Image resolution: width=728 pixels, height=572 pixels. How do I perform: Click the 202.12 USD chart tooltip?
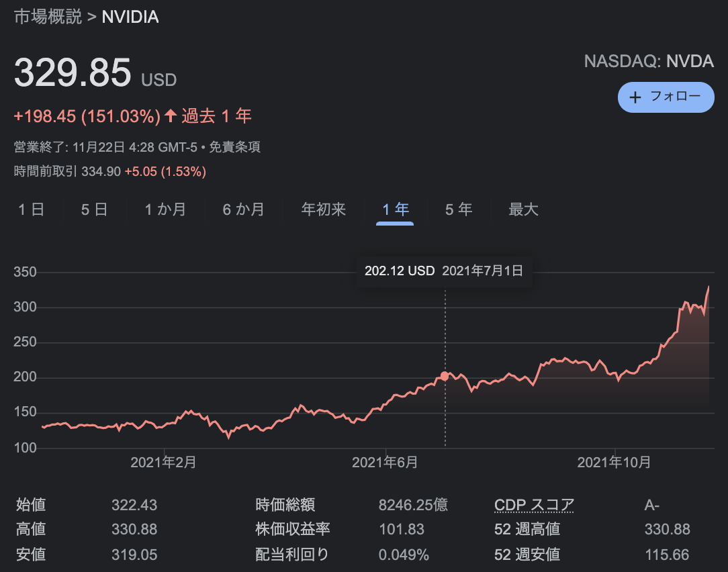(444, 271)
